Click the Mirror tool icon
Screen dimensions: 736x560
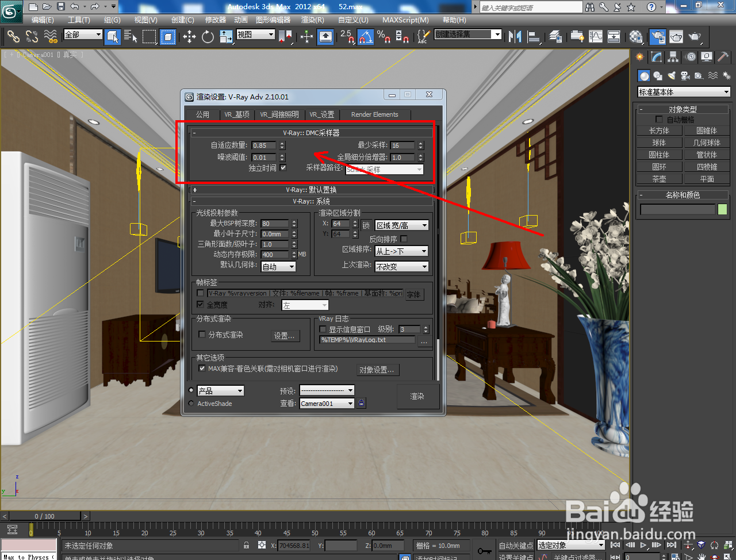pyautogui.click(x=515, y=37)
